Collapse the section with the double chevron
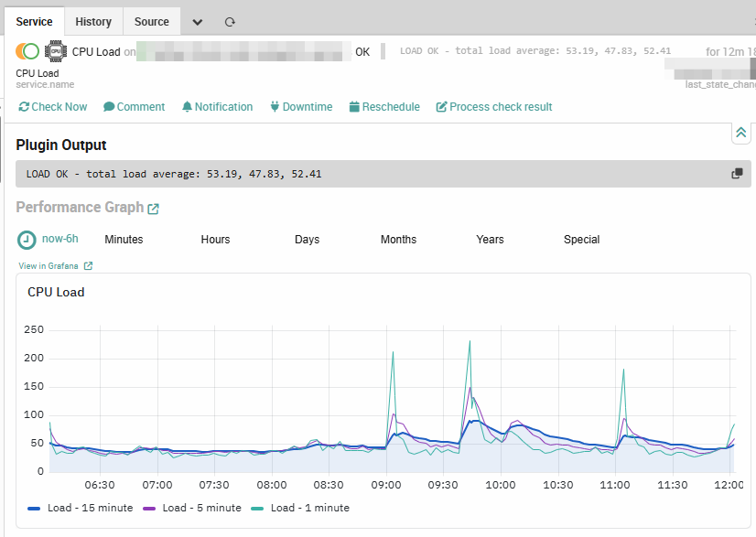 741,133
